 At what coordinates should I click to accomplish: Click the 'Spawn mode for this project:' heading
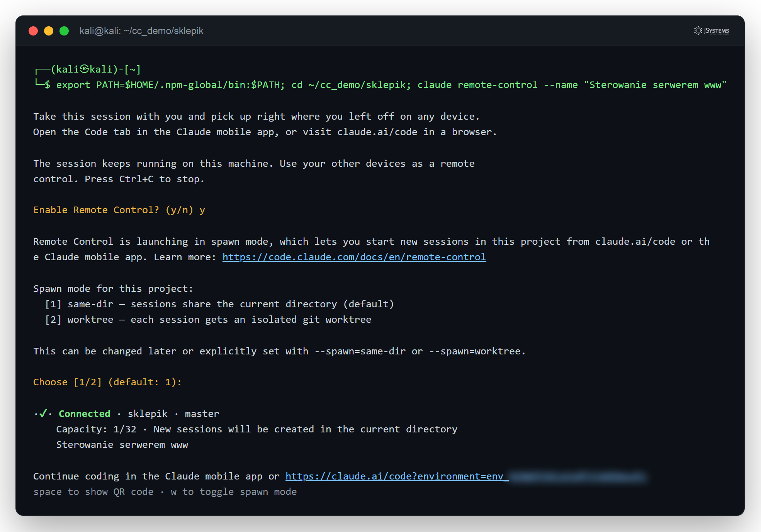(x=113, y=288)
